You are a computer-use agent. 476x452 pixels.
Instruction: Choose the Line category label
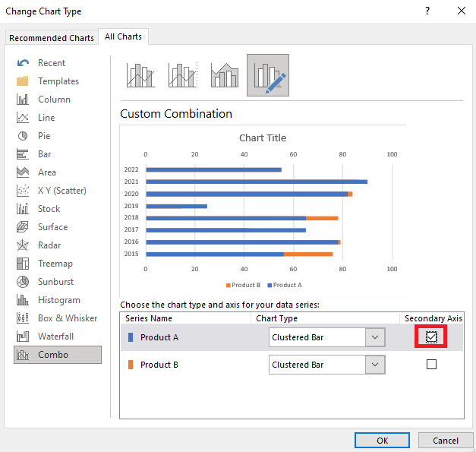(46, 118)
